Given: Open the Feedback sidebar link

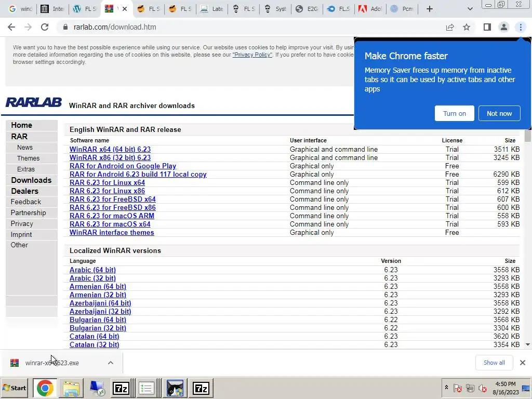Looking at the screenshot, I should (25, 202).
